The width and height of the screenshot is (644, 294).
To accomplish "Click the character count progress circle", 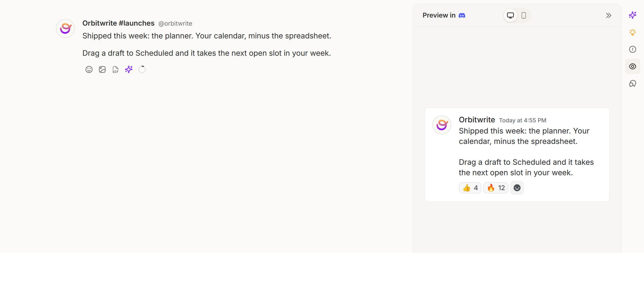I will (142, 69).
